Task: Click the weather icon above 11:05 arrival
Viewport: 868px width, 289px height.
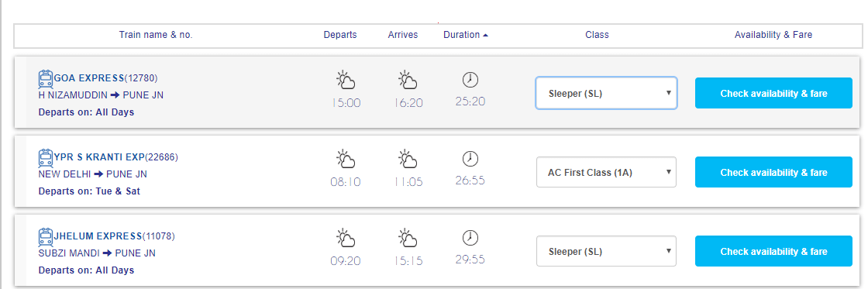Action: (408, 159)
